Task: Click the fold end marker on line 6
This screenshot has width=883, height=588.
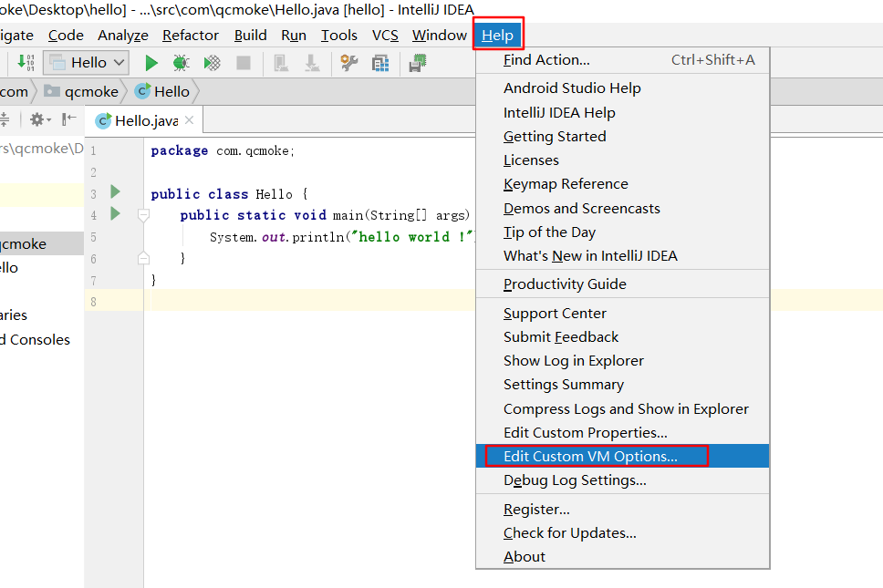Action: 143,258
